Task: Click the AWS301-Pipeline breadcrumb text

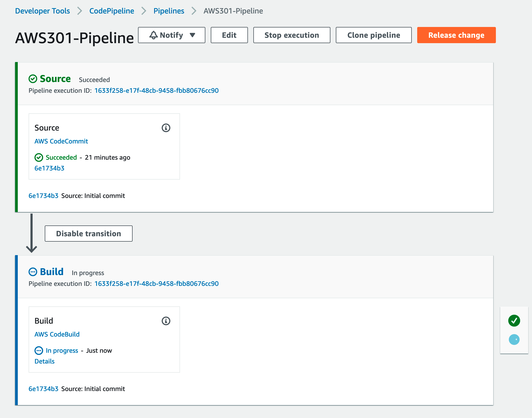Action: pos(233,11)
